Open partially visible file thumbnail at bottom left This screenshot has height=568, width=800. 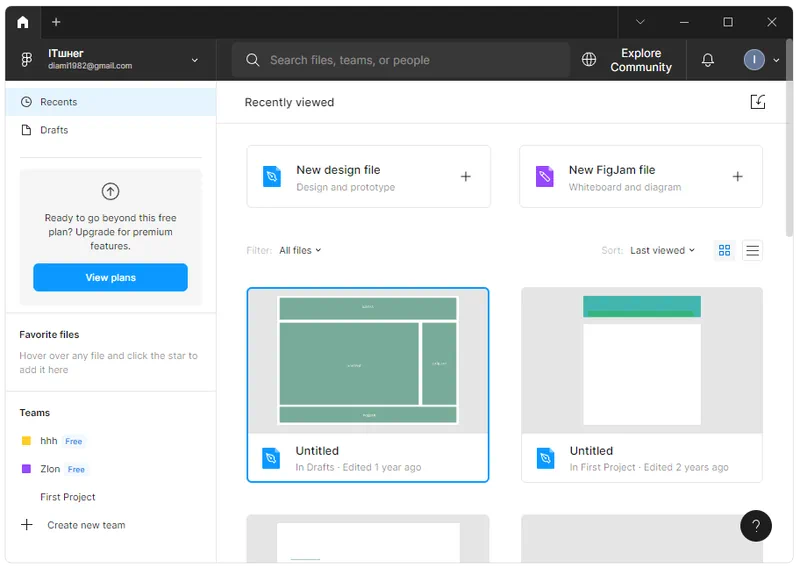[368, 539]
